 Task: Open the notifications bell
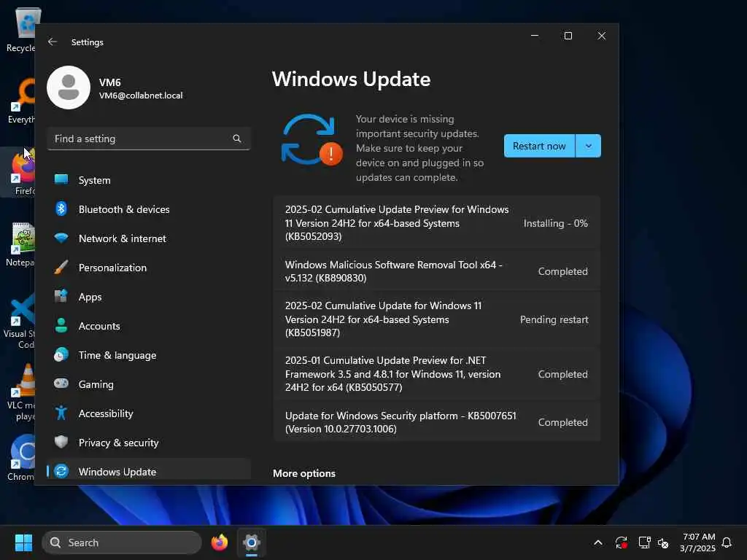click(727, 542)
